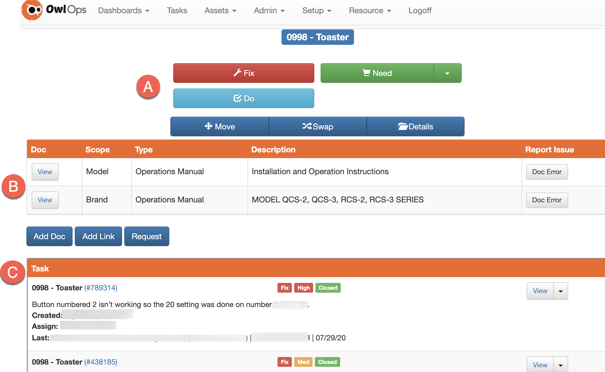Click Logoff in the navbar
This screenshot has height=372, width=605.
pos(420,10)
